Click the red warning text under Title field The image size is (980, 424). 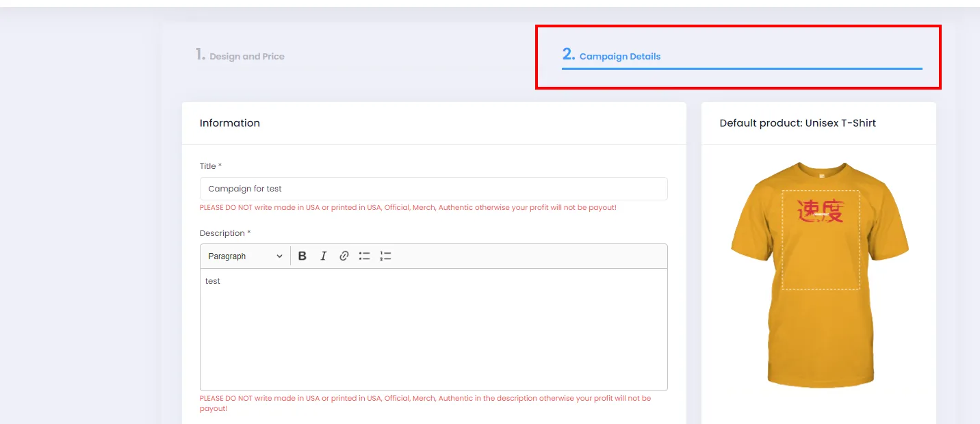(x=408, y=207)
